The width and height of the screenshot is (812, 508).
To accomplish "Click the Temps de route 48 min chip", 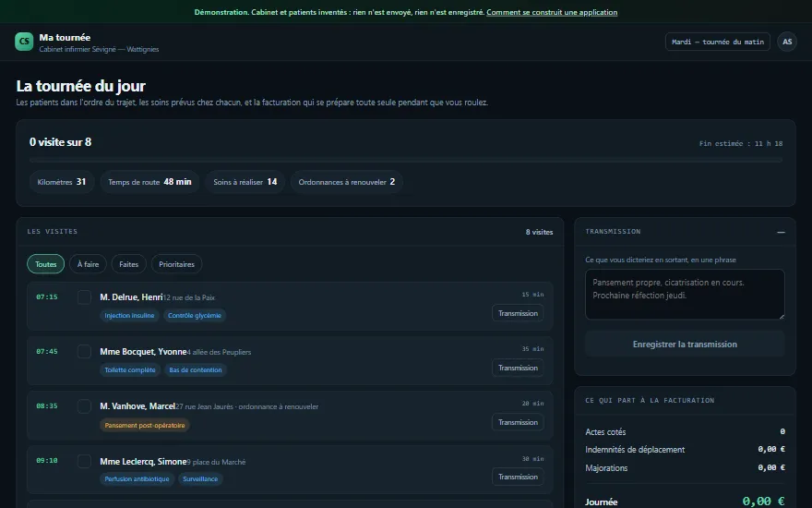I will pyautogui.click(x=149, y=182).
